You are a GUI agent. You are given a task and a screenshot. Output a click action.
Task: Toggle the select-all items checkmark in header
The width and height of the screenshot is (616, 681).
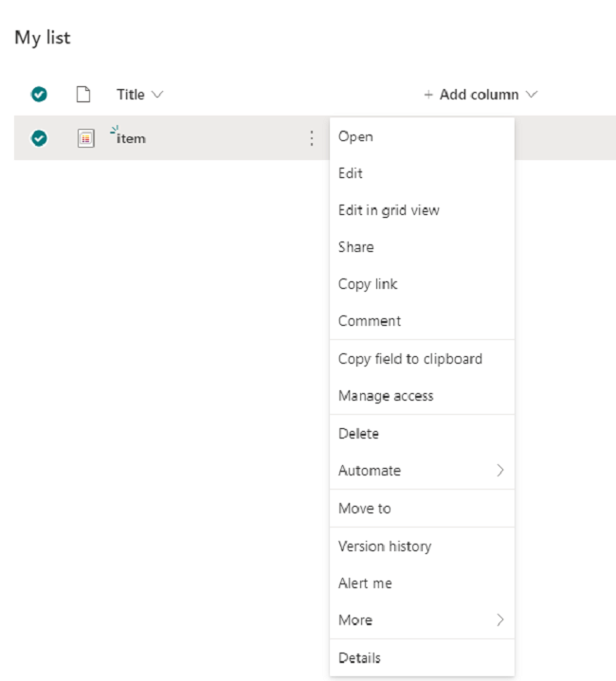pyautogui.click(x=39, y=95)
